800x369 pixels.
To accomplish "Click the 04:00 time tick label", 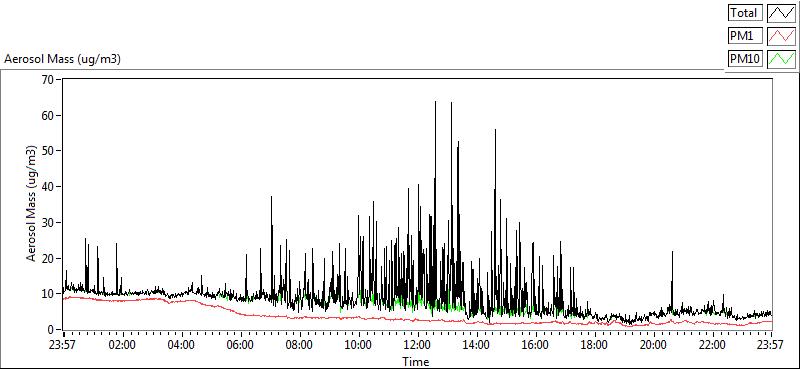I will [x=181, y=345].
